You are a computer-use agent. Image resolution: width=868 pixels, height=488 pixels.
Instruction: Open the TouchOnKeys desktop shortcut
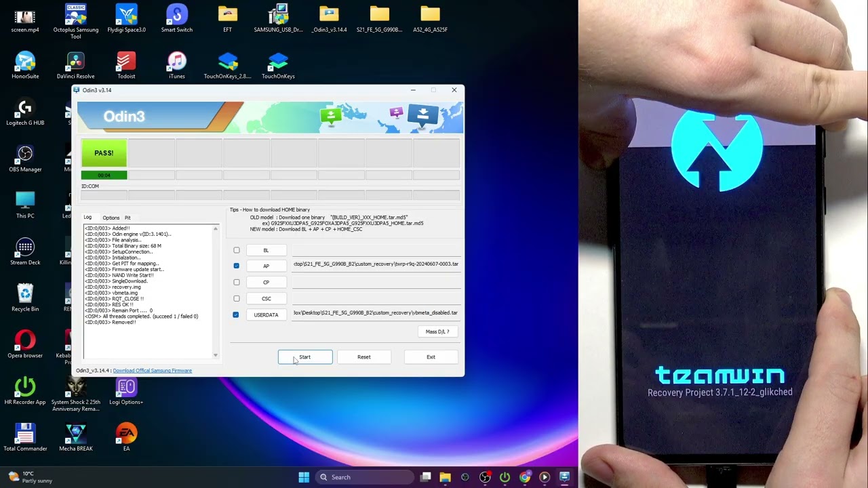[x=278, y=65]
